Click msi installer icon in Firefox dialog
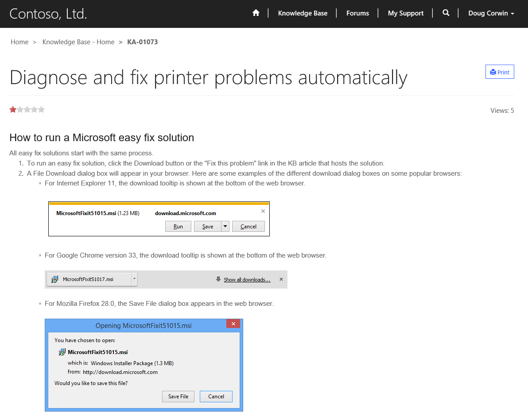This screenshot has width=528, height=420. point(62,352)
